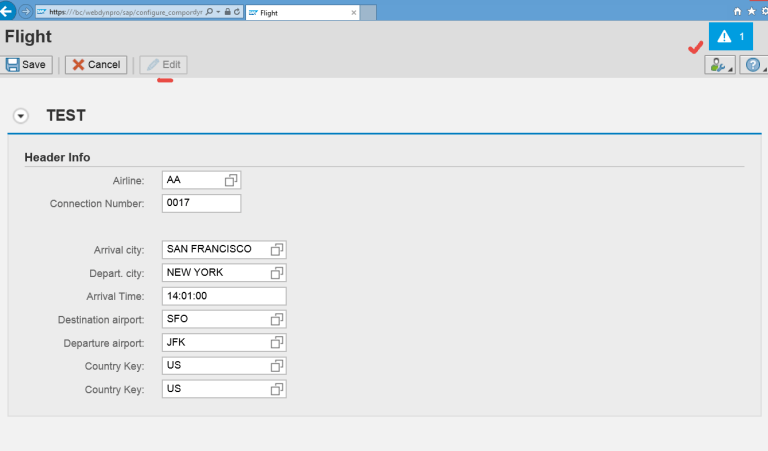Open value help for Destination airport
Viewport: 768px width, 451px height.
point(277,319)
